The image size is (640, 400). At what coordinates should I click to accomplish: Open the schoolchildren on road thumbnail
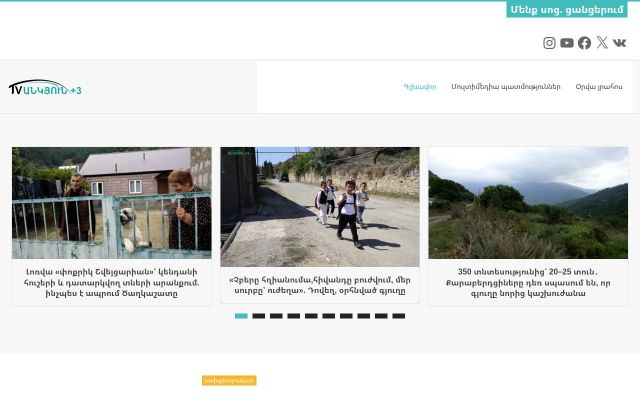pos(320,207)
